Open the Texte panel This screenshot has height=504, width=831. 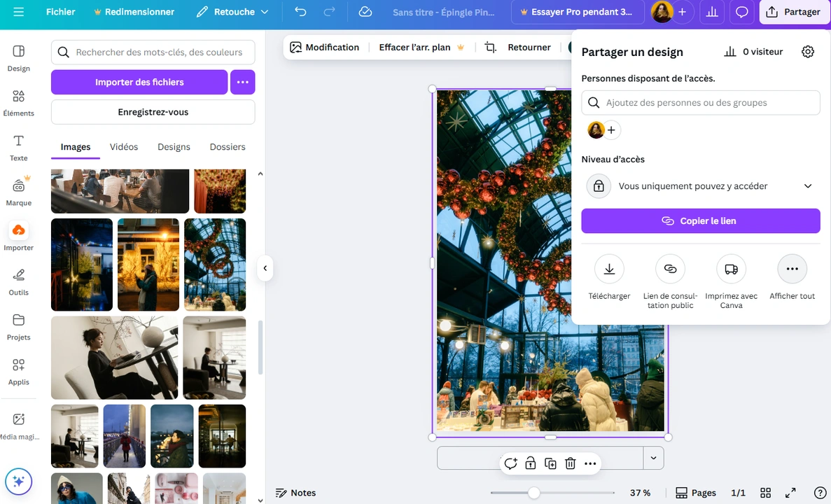[x=18, y=147]
